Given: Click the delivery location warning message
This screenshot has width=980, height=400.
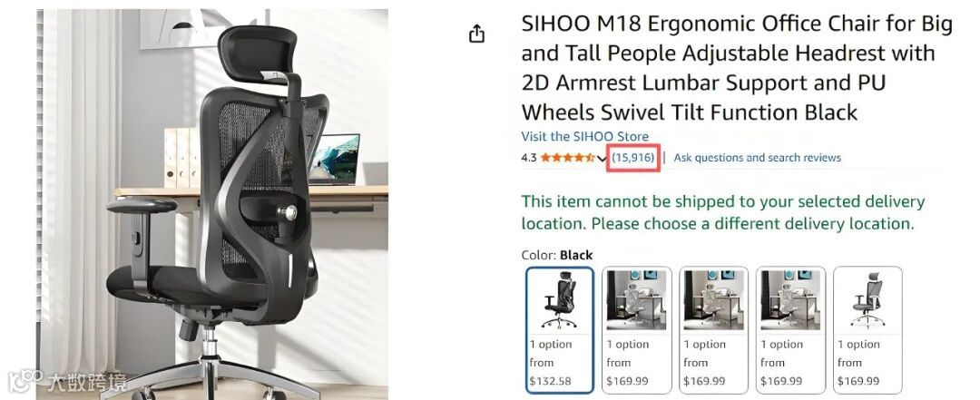Looking at the screenshot, I should pos(723,212).
